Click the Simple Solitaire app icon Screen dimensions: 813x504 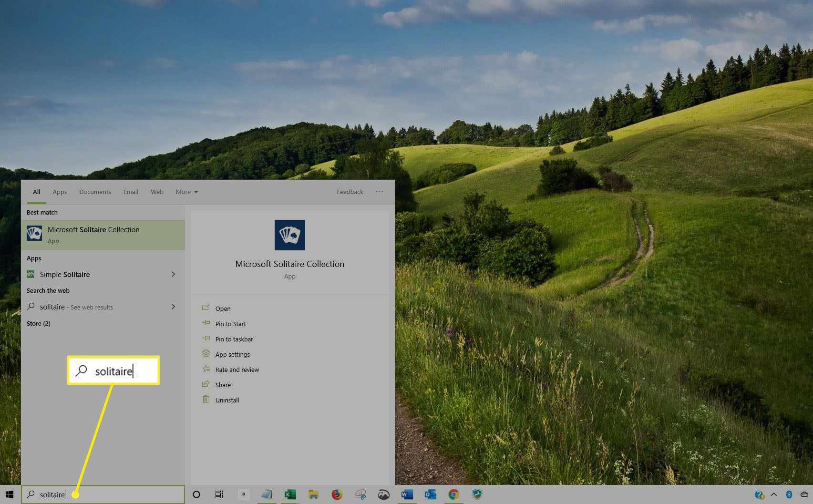[x=31, y=274]
